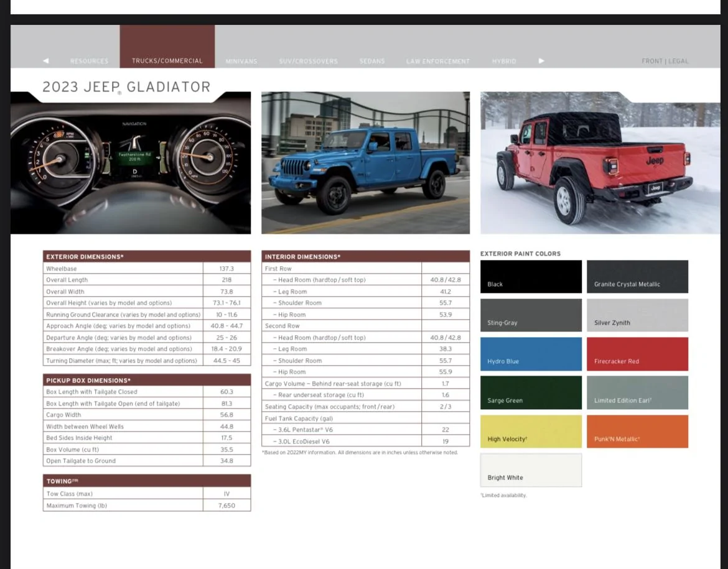Click the Fuel Tank Capacity (gal) label
The width and height of the screenshot is (728, 569).
tap(299, 418)
